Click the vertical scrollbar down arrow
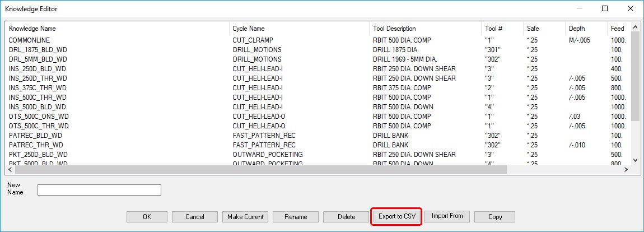 coord(634,160)
